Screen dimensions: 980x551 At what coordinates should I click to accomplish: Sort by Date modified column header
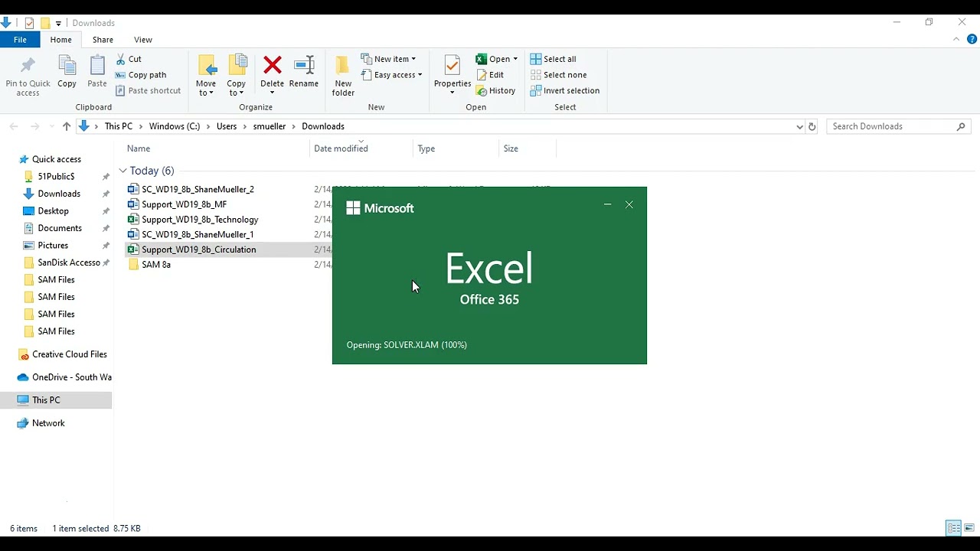(341, 148)
